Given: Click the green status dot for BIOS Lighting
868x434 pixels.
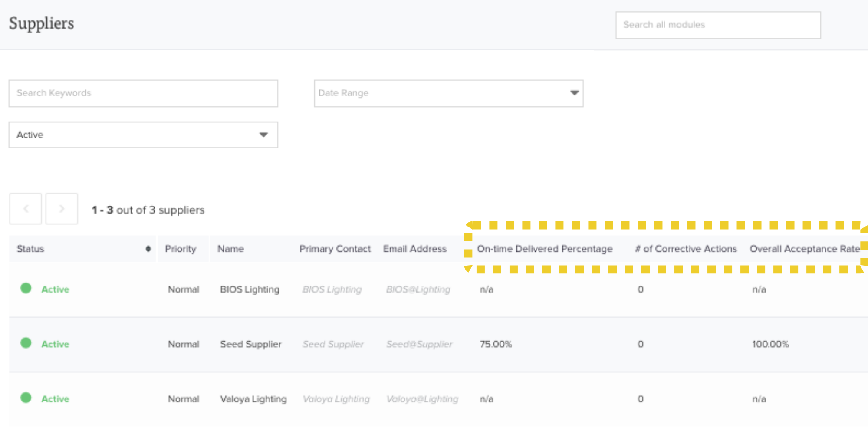Looking at the screenshot, I should click(x=26, y=288).
